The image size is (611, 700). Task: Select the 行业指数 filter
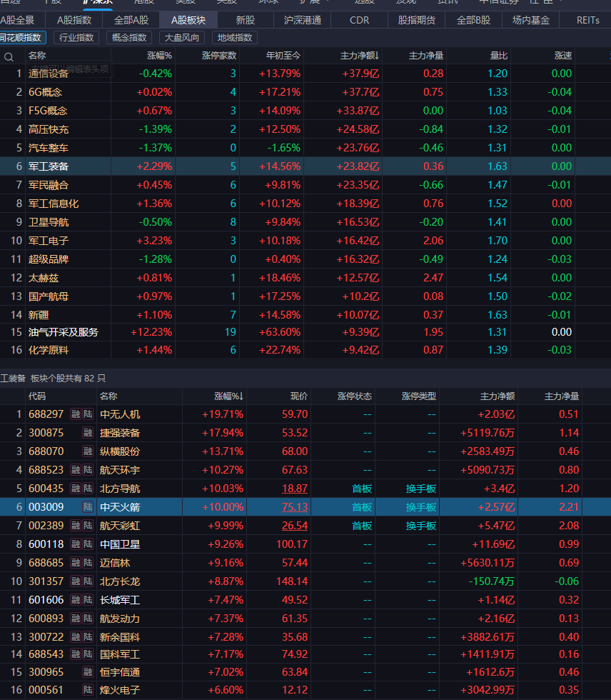pyautogui.click(x=79, y=38)
